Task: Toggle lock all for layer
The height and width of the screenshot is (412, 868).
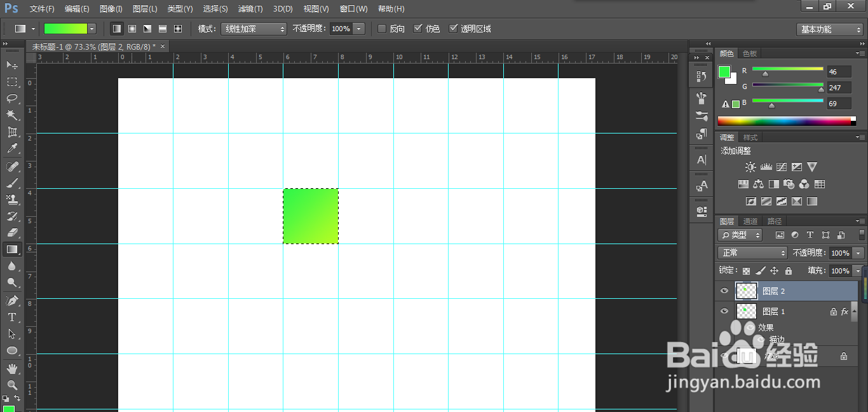Action: (x=788, y=271)
